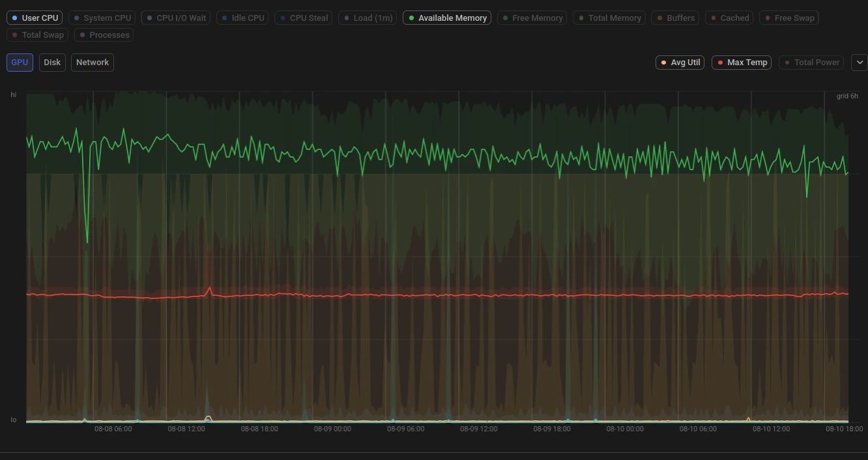868x460 pixels.
Task: Switch to the Network tab
Action: 93,63
